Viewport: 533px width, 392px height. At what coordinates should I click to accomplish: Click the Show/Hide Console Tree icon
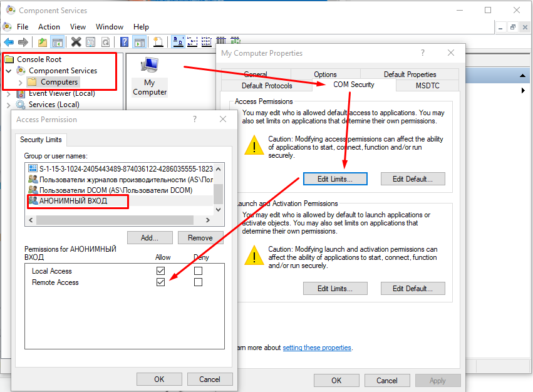(x=57, y=42)
